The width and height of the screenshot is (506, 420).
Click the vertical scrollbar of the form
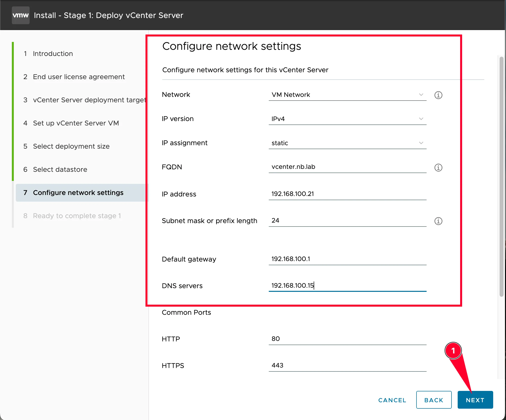[x=501, y=176]
